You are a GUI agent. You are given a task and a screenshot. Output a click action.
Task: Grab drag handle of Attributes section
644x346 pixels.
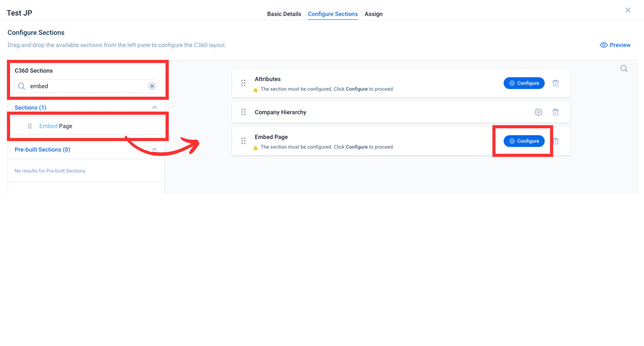pyautogui.click(x=243, y=83)
